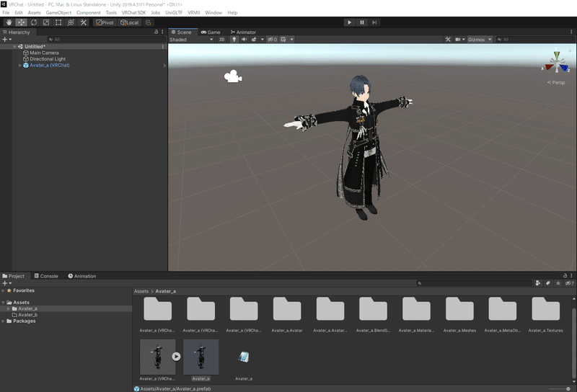Viewport: 577px width, 392px height.
Task: Open Project create plus dropdown
Action: point(7,283)
